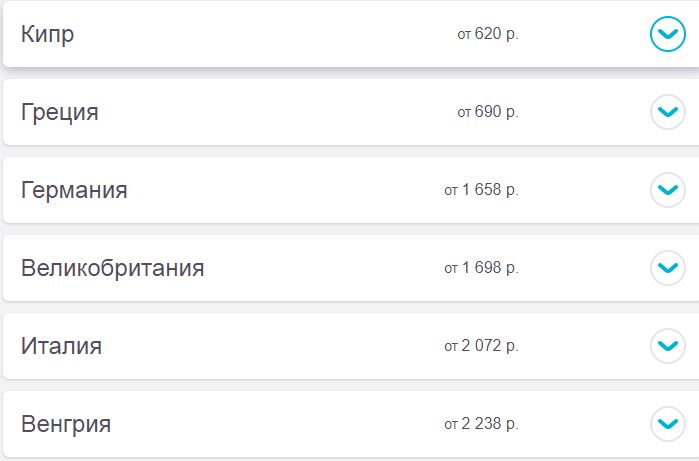699x461 pixels.
Task: Select the Кипр country name
Action: point(47,35)
